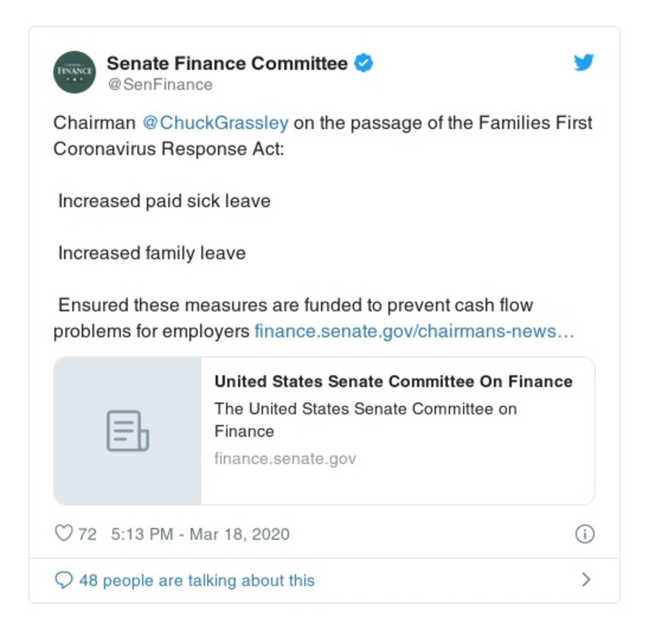Click the "Increased paid sick leave" tweet line
Image resolution: width=649 pixels, height=644 pixels.
coord(164,201)
